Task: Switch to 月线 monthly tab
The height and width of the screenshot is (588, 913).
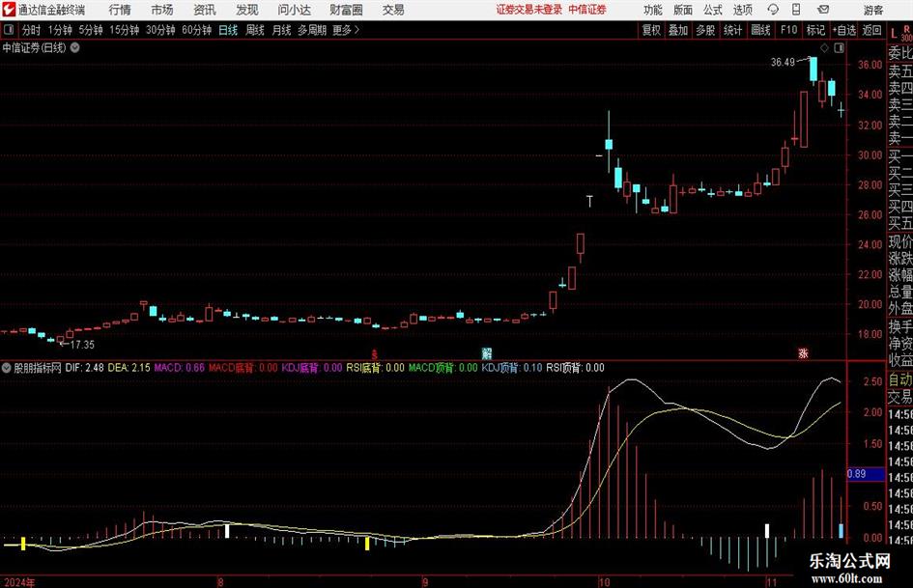Action: [282, 30]
